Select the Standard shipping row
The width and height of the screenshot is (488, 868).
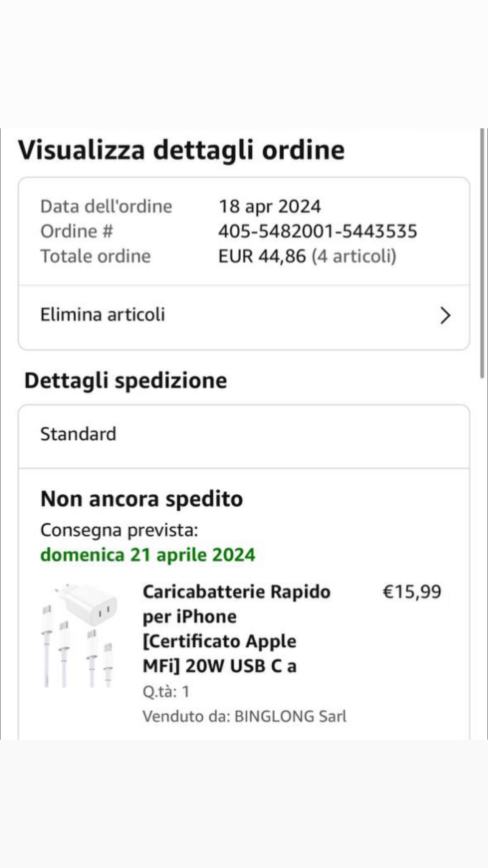[78, 434]
